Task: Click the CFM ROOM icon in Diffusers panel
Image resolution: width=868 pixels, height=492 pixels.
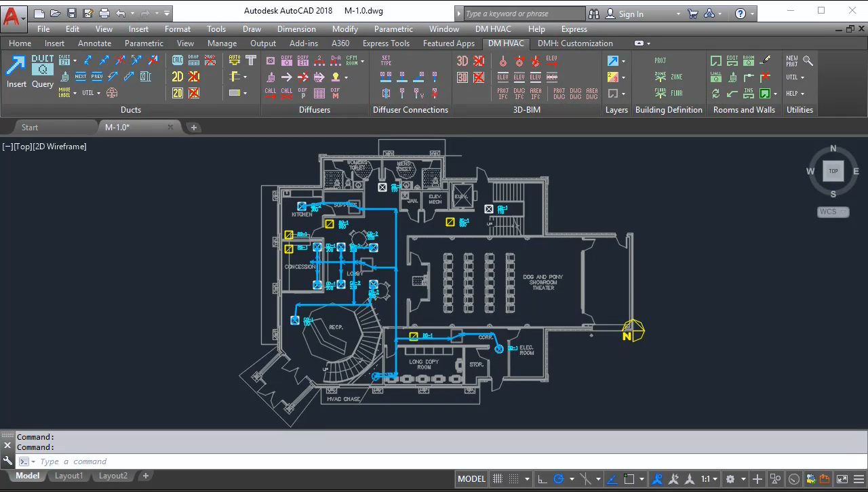Action: coord(352,60)
